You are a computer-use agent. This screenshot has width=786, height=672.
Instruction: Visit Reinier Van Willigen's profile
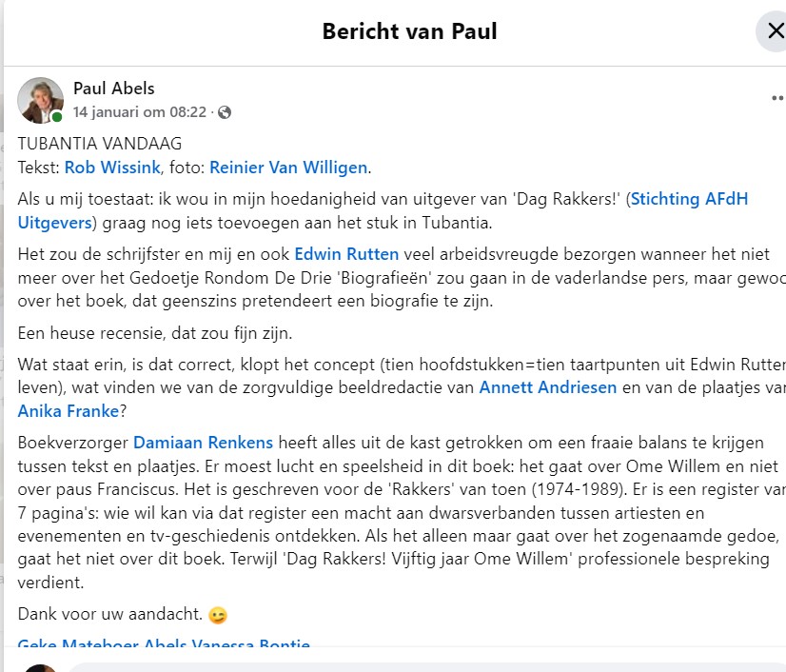pyautogui.click(x=287, y=168)
